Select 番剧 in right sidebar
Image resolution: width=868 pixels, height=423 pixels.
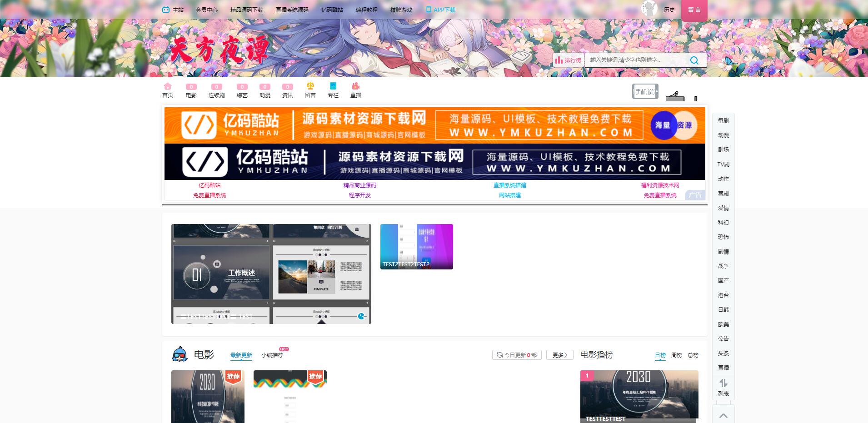point(723,120)
